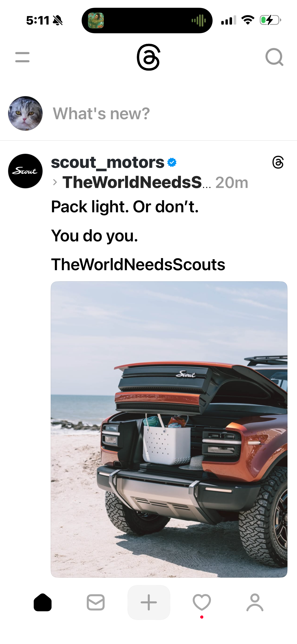This screenshot has width=297, height=644.
Task: Tap the blue verified badge
Action: [172, 162]
